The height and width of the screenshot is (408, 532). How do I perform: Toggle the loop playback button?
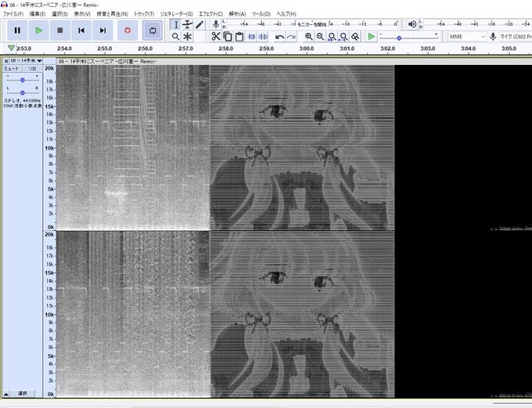153,31
